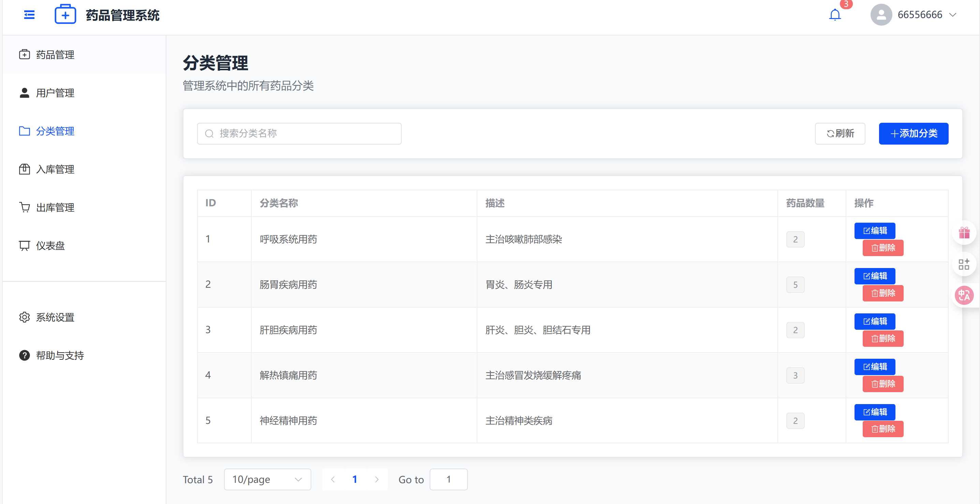This screenshot has width=980, height=504.
Task: Click search magnifier icon in search box
Action: (x=209, y=134)
